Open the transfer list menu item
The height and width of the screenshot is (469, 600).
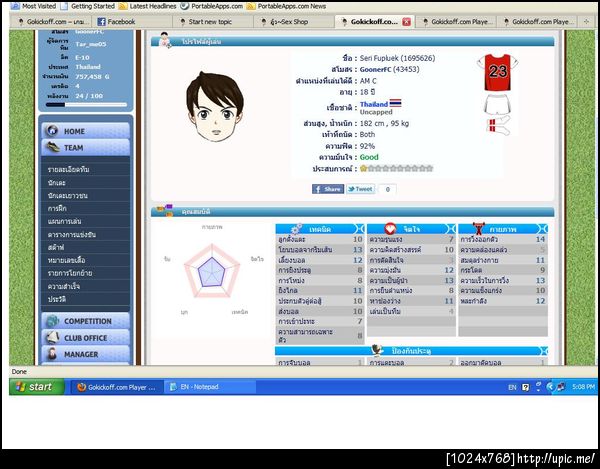pyautogui.click(x=70, y=273)
